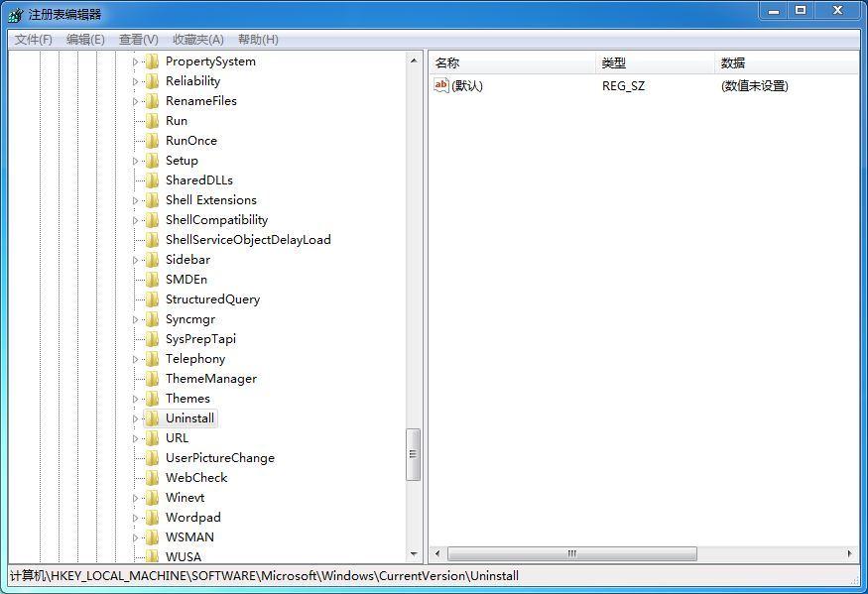Click the WUSA folder icon
The image size is (868, 594).
pos(152,556)
